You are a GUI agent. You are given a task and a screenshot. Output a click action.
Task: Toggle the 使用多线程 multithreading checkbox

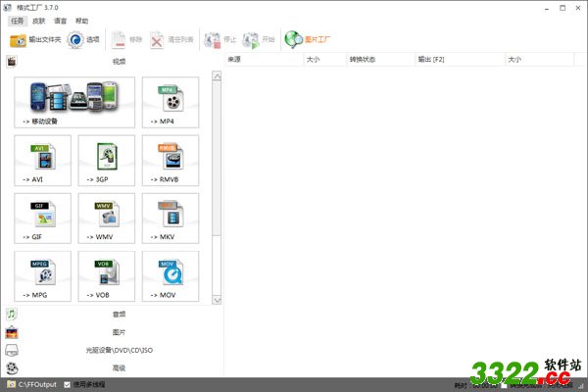pos(67,385)
